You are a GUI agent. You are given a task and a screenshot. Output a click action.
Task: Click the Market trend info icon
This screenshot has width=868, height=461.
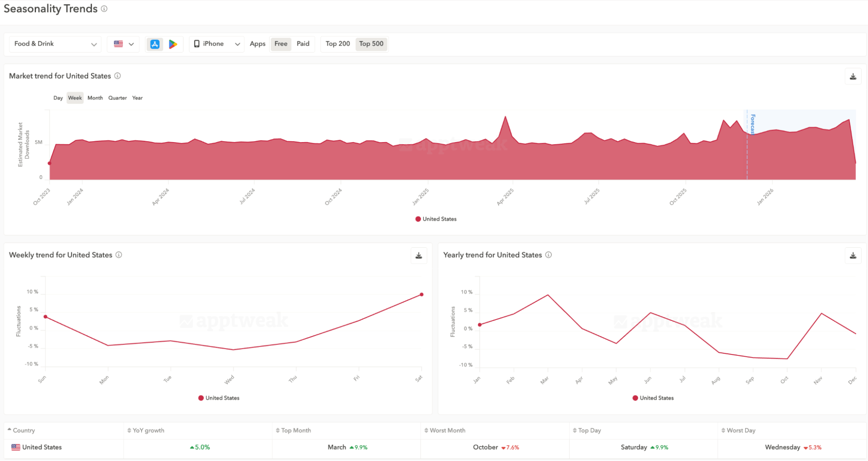pos(116,76)
